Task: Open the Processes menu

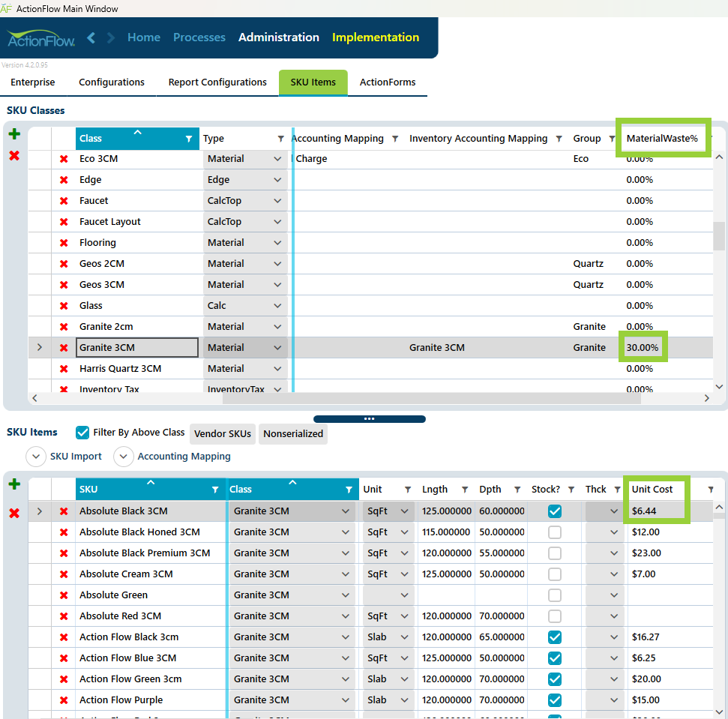Action: click(x=199, y=37)
